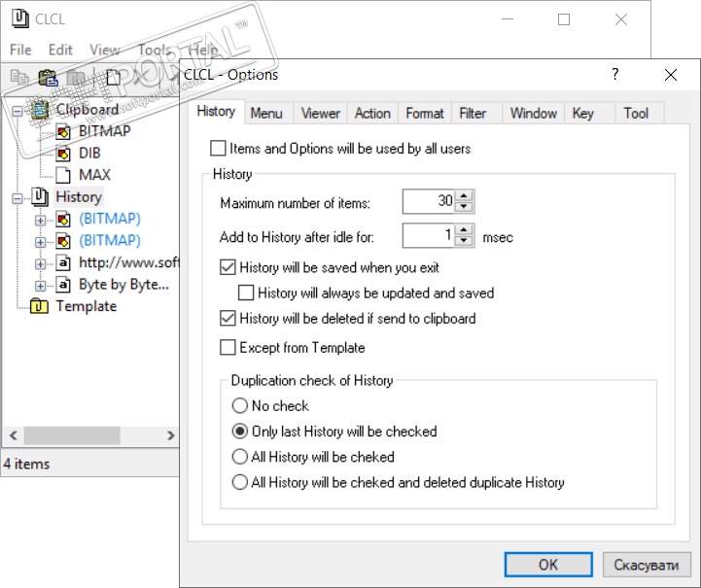
Task: Click the paste clipboard toolbar icon
Action: click(x=48, y=78)
